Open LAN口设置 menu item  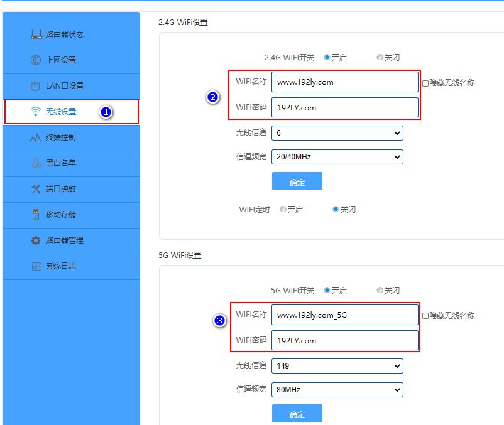click(x=72, y=86)
